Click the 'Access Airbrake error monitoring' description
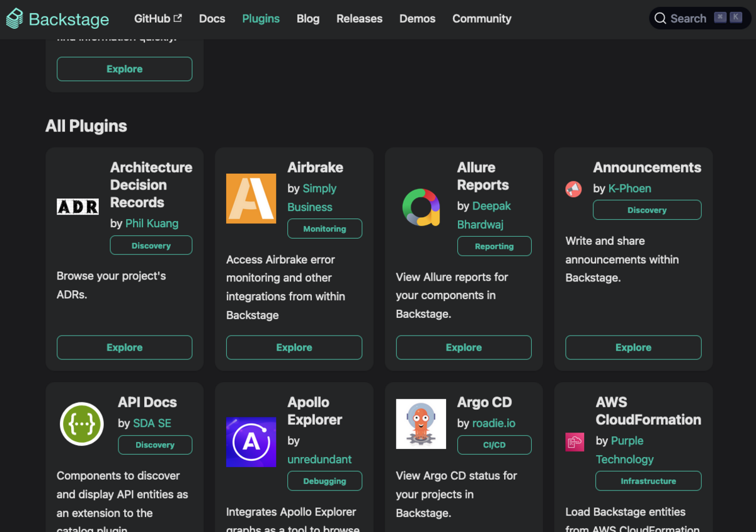This screenshot has width=756, height=532. tap(285, 287)
